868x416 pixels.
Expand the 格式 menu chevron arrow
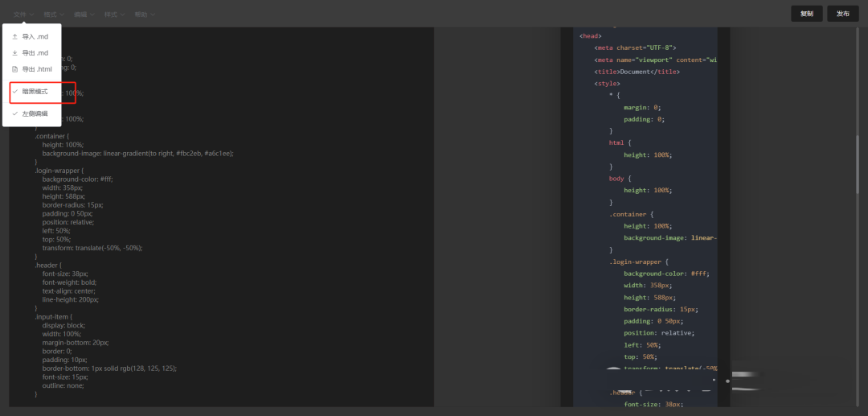point(62,14)
